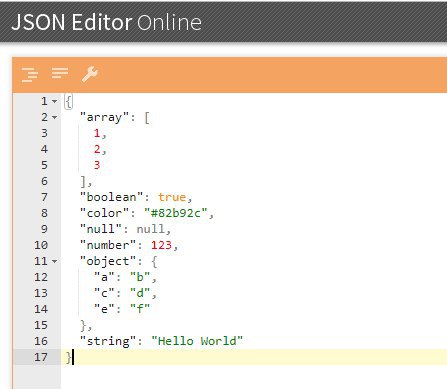Click the "null" key on line 9
This screenshot has width=447, height=389.
[101, 229]
